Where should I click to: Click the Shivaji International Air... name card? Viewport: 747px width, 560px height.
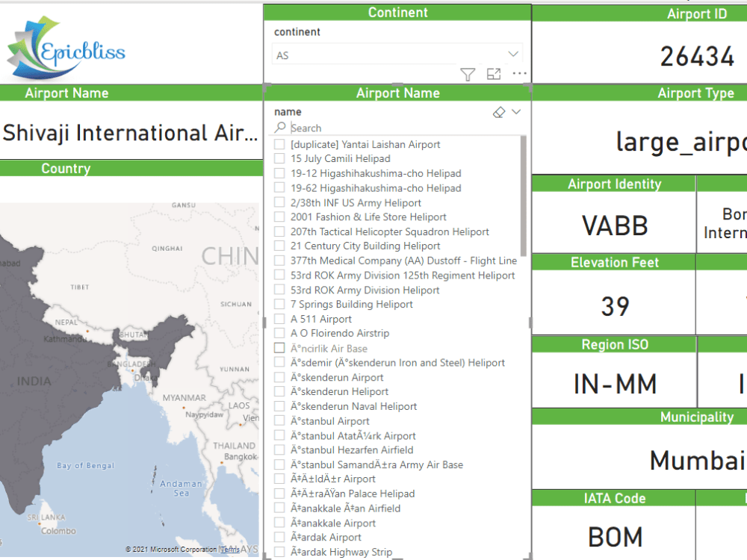130,132
